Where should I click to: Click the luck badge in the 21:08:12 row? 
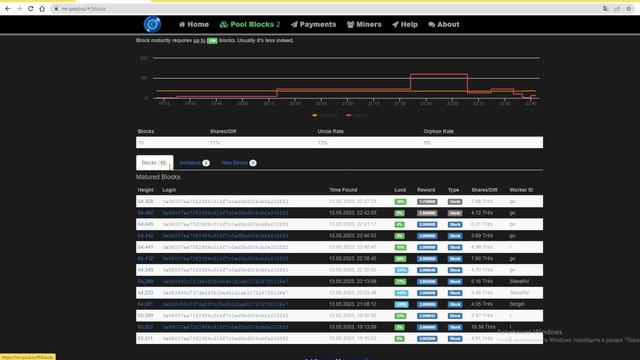401,304
